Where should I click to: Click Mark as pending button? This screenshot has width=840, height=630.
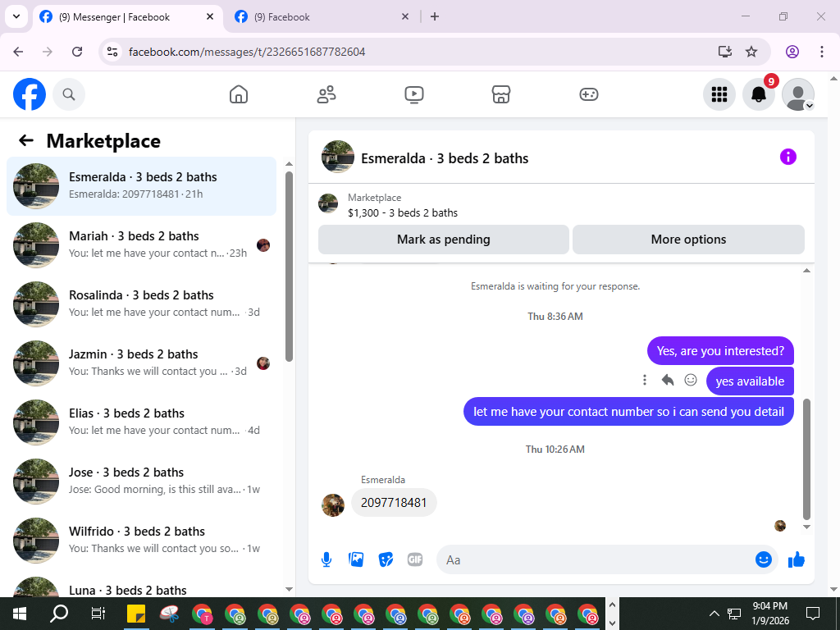444,240
